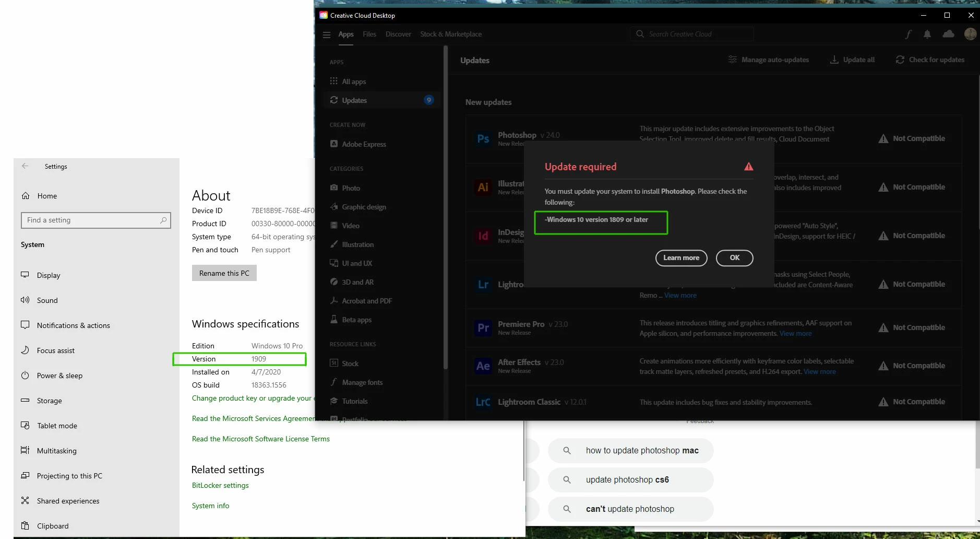Click View more for After Effects

(x=819, y=371)
